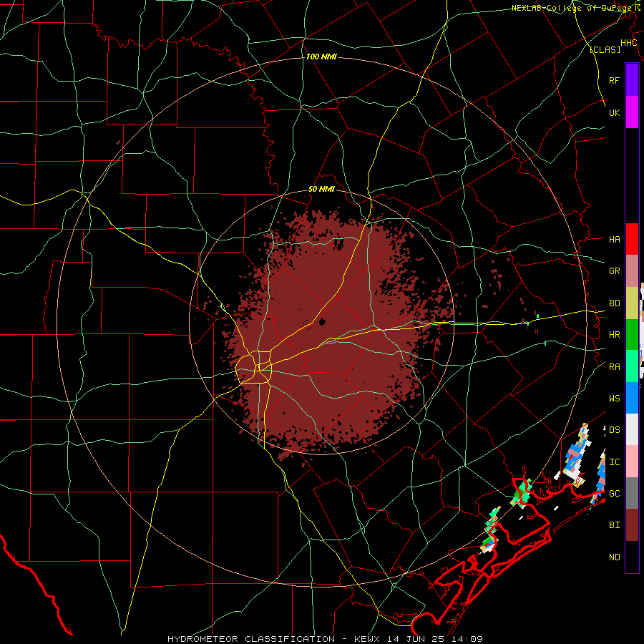Click the BD legend label
644x644 pixels.
click(614, 303)
